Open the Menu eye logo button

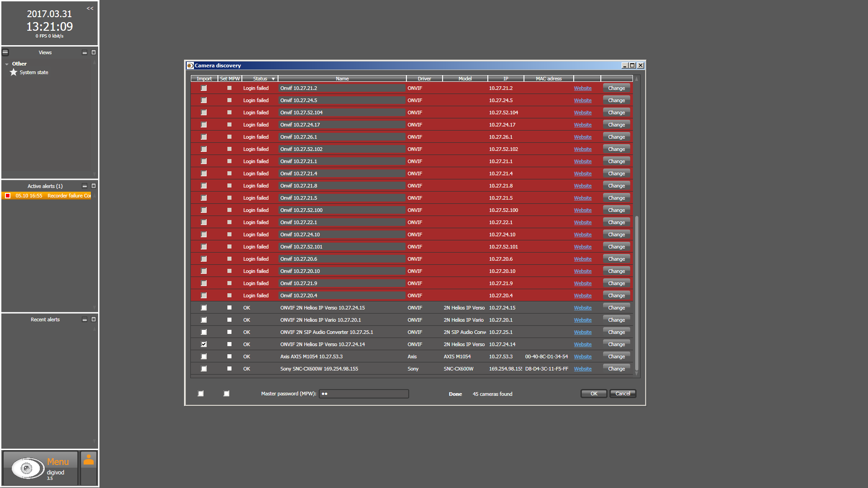tap(27, 468)
